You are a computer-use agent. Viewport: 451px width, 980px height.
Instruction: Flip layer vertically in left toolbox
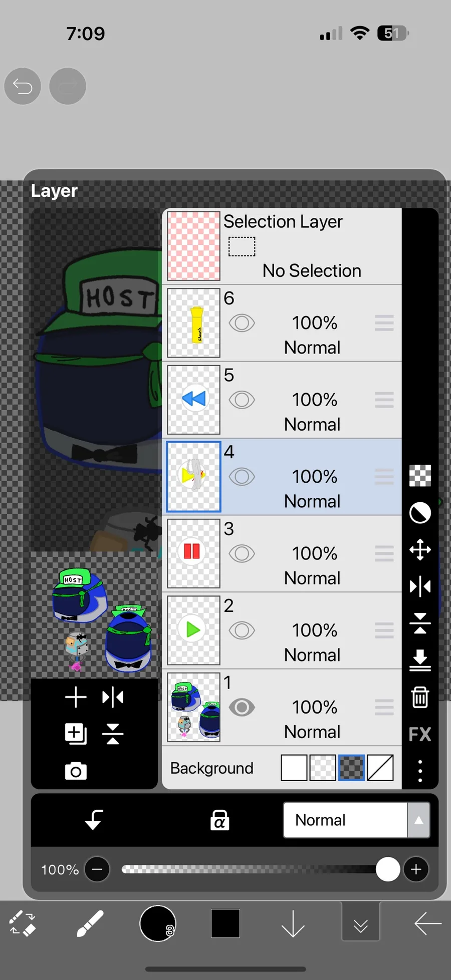113,734
